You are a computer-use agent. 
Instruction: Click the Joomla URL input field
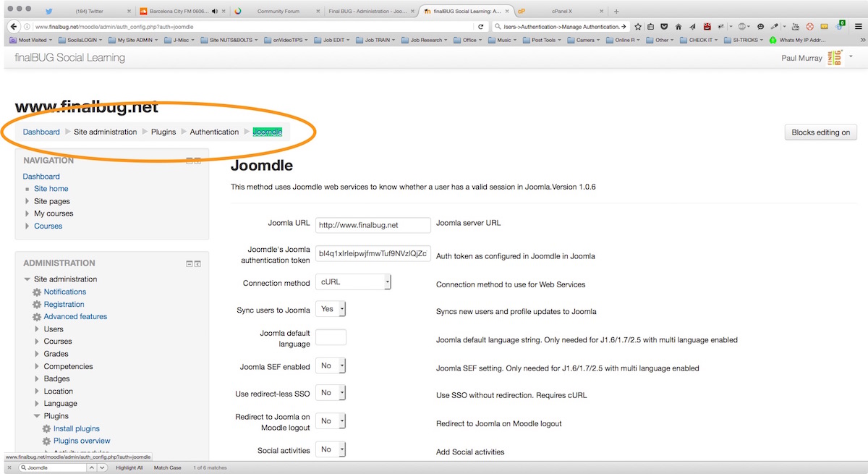(373, 225)
